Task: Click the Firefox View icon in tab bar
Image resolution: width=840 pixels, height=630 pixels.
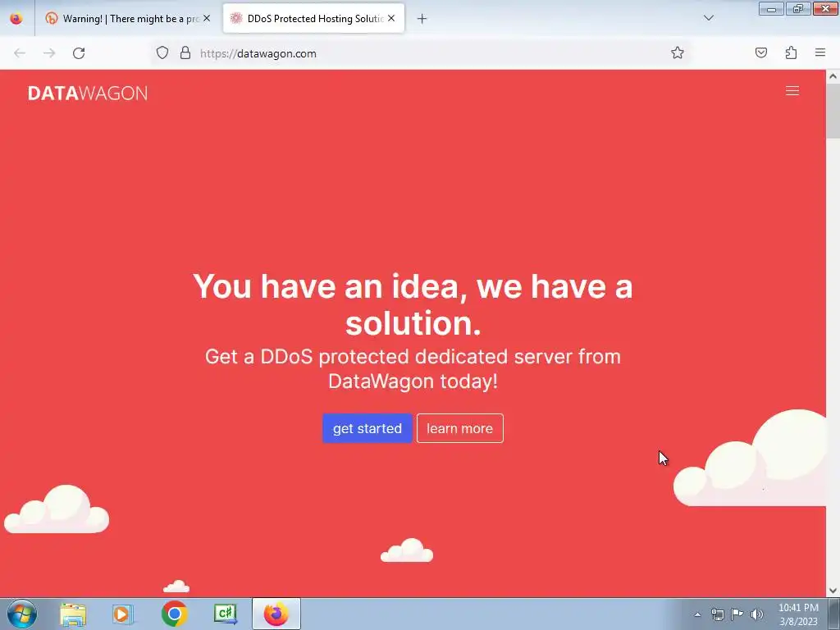Action: 16,19
